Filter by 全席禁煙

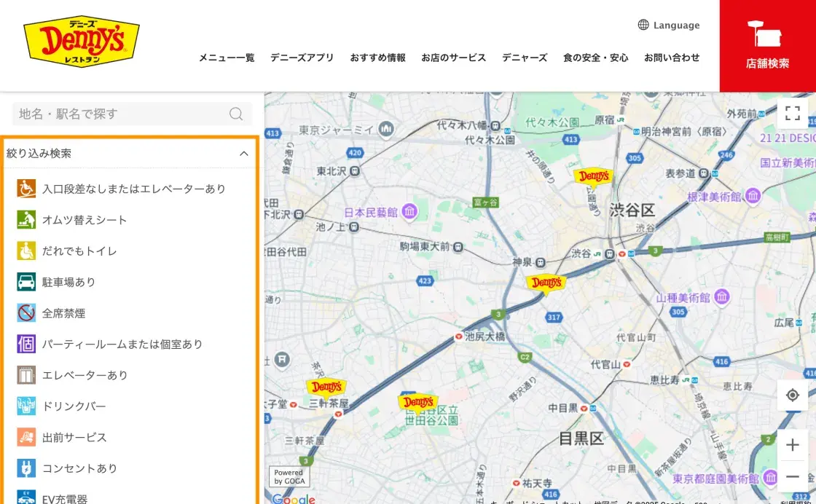(x=63, y=313)
